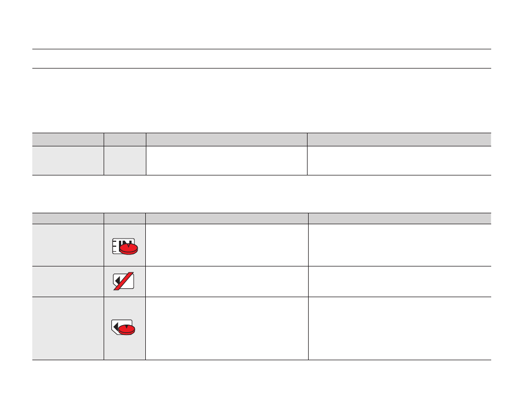Click the white cell right of internal memory icon
This screenshot has height=420, width=523.
pyautogui.click(x=227, y=245)
